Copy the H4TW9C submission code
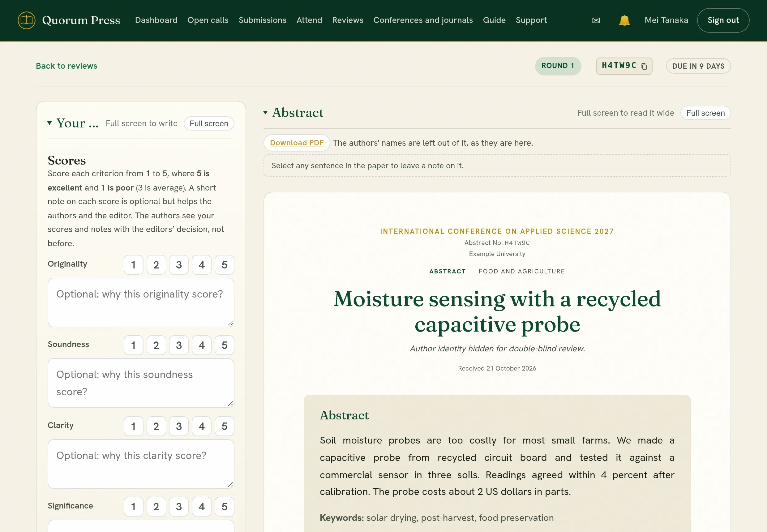767x532 pixels. click(644, 66)
